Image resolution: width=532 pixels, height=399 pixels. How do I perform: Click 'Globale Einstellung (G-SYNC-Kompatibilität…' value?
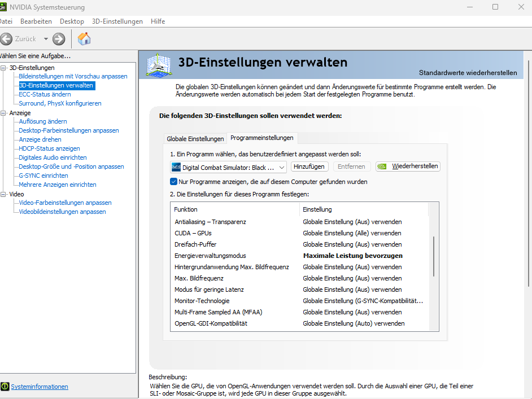[363, 301]
